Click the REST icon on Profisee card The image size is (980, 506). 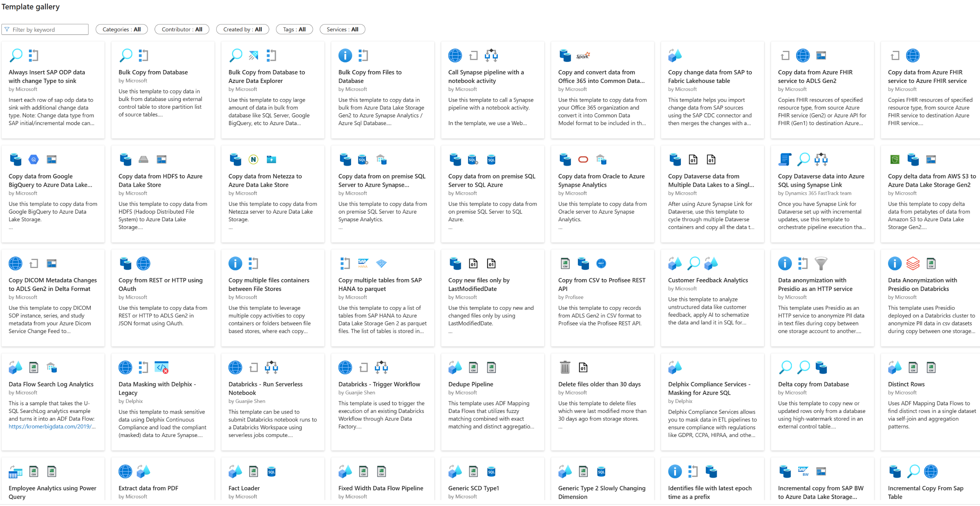(601, 263)
